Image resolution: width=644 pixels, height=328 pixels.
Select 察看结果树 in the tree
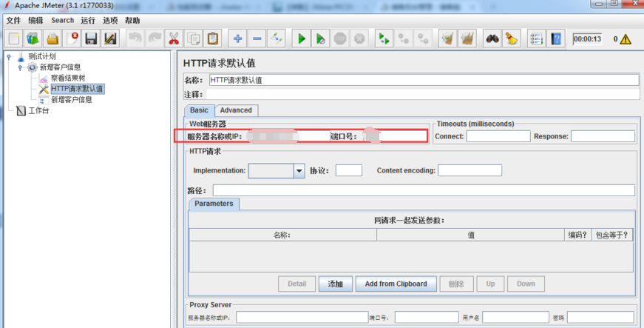tap(68, 78)
